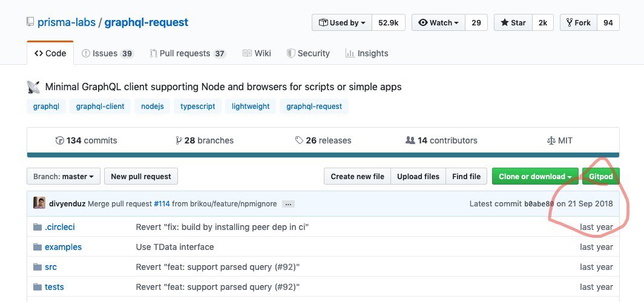Screen dimensions: 644x302
Task: Click the contributors people icon
Action: (410, 140)
